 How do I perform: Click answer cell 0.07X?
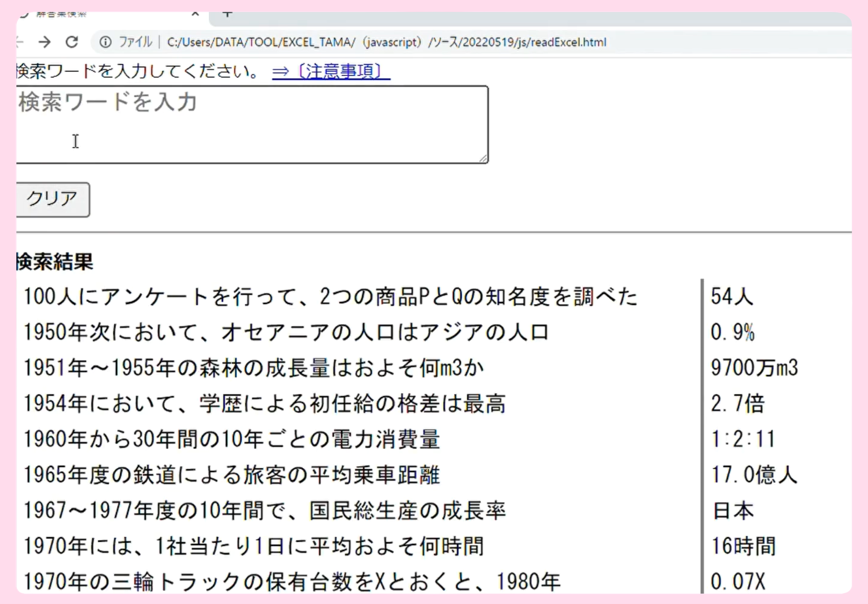[738, 582]
